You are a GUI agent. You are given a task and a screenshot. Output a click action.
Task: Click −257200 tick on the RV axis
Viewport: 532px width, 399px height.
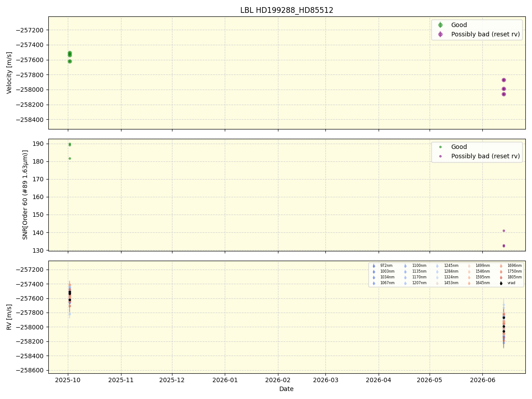point(30,270)
